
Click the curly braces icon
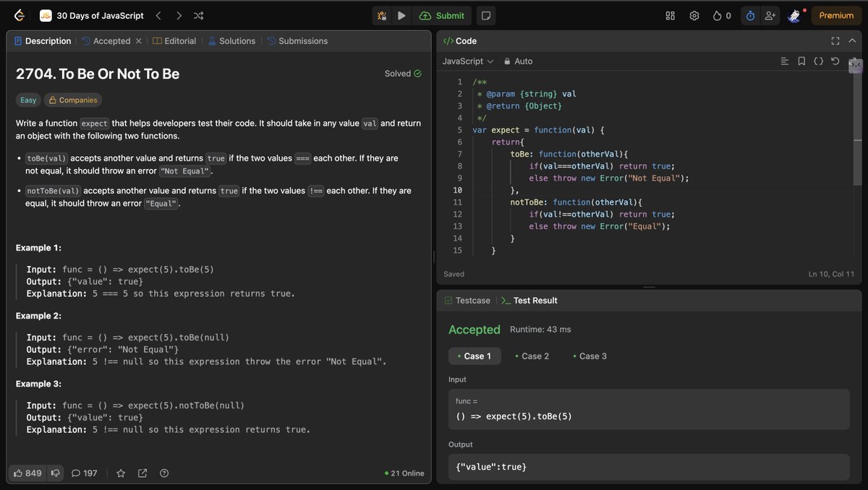click(x=819, y=61)
